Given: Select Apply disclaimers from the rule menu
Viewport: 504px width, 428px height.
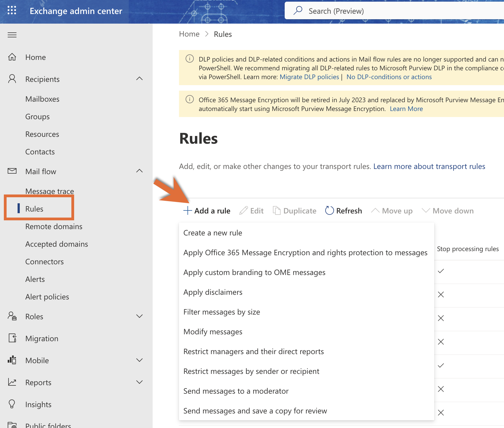Looking at the screenshot, I should tap(213, 292).
